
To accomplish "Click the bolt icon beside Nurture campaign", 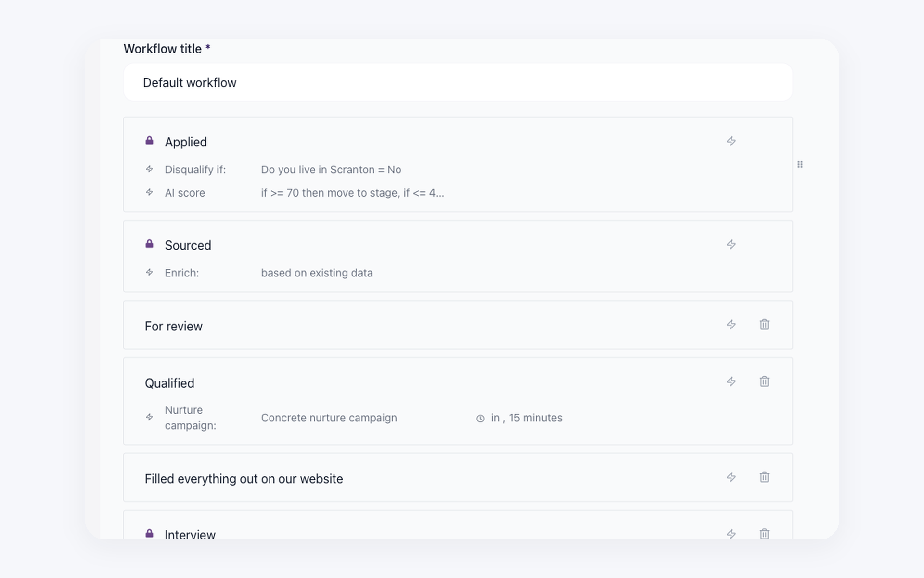I will pos(149,417).
